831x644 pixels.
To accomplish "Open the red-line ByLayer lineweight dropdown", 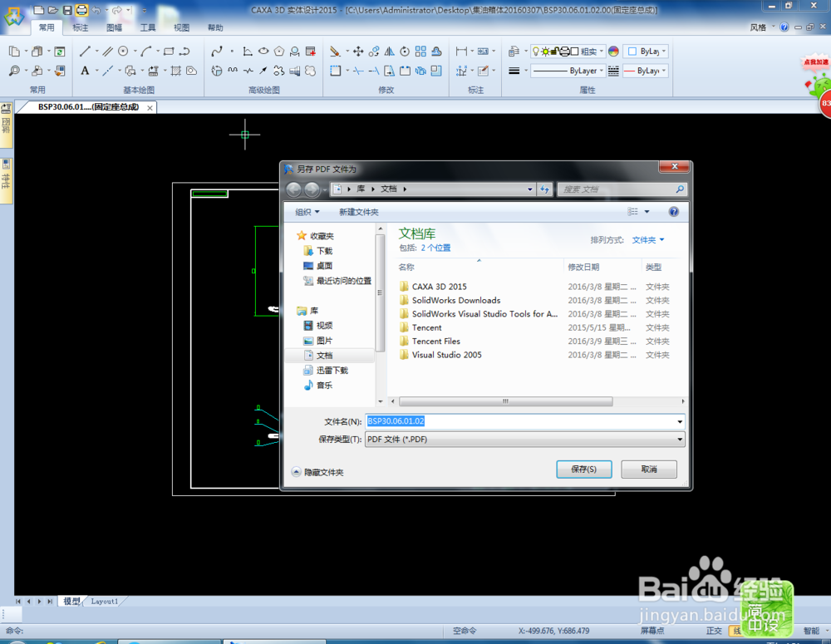I will [646, 71].
